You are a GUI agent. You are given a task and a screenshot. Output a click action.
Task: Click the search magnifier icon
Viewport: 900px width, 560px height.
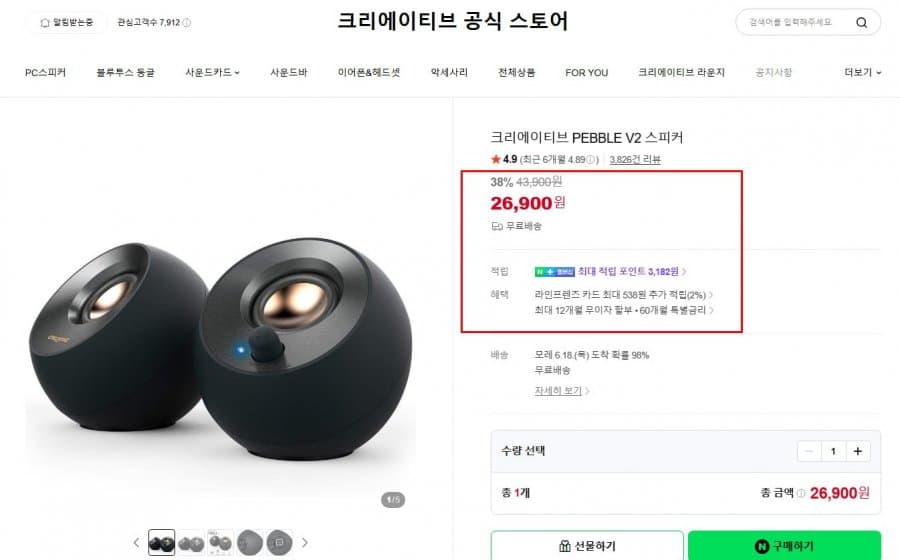tap(861, 22)
